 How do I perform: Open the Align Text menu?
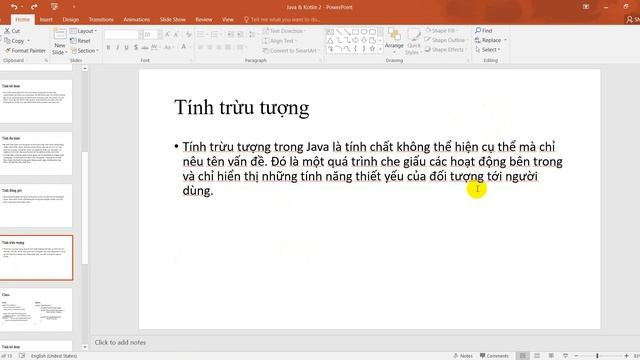279,41
